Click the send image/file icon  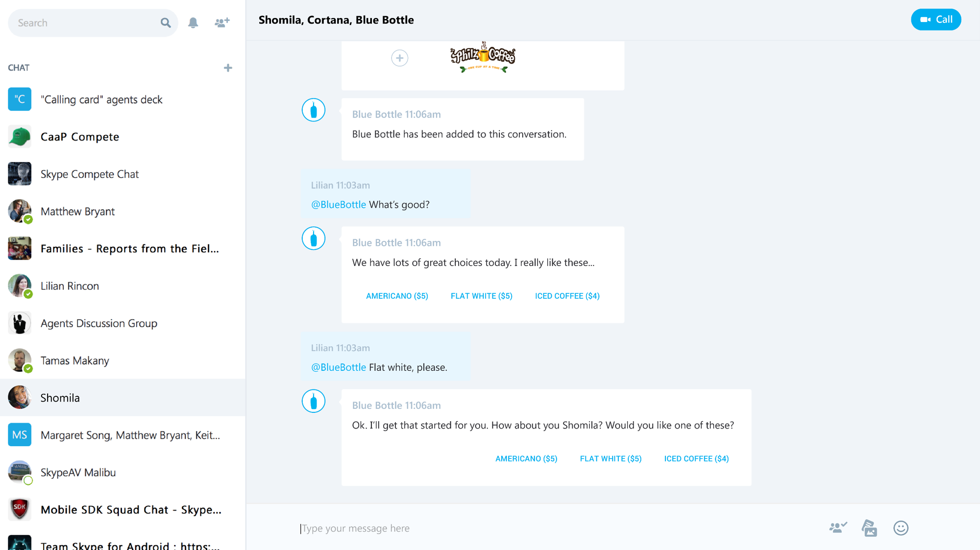point(869,528)
